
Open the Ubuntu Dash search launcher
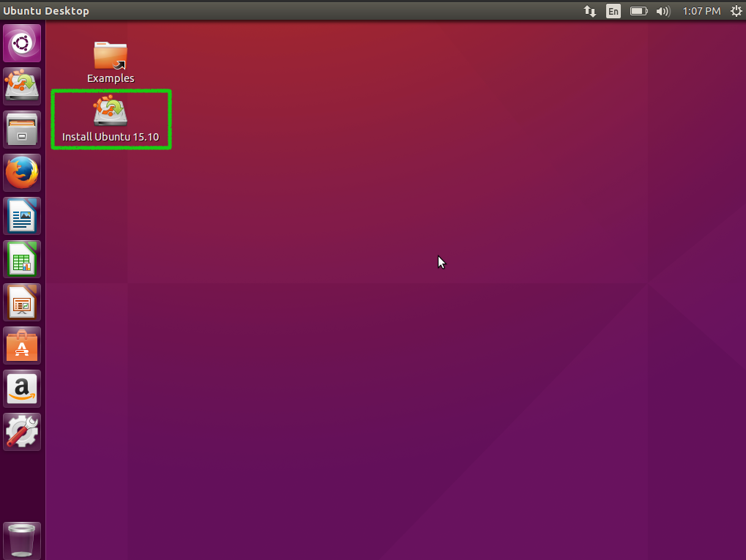click(22, 43)
